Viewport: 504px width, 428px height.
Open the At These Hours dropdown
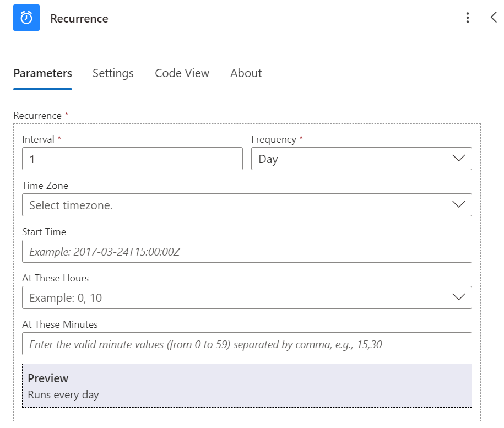point(247,297)
